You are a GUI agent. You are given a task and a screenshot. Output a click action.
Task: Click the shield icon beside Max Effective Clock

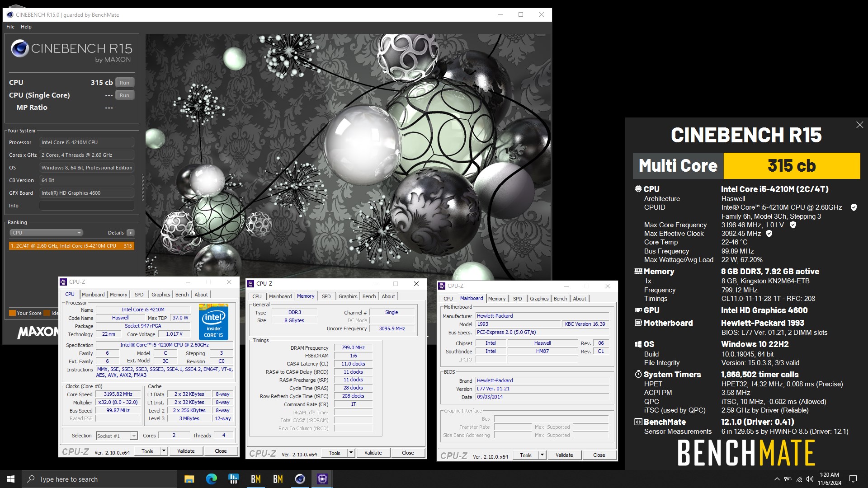769,234
